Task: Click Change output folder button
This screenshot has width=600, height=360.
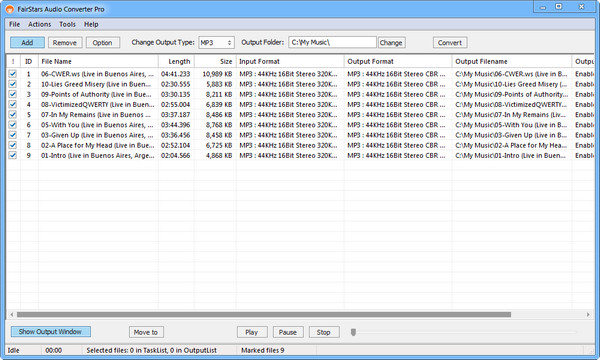Action: click(x=391, y=42)
